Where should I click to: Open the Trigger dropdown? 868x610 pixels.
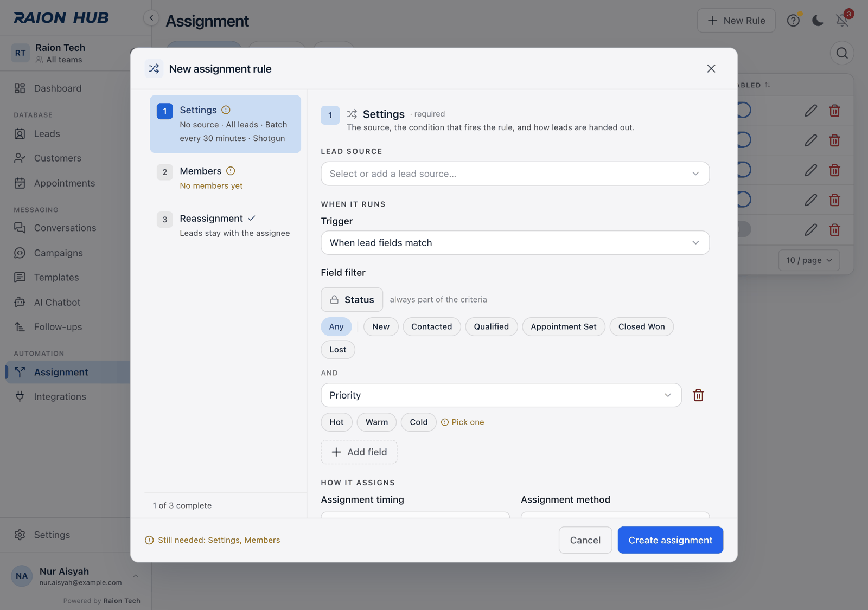tap(515, 243)
